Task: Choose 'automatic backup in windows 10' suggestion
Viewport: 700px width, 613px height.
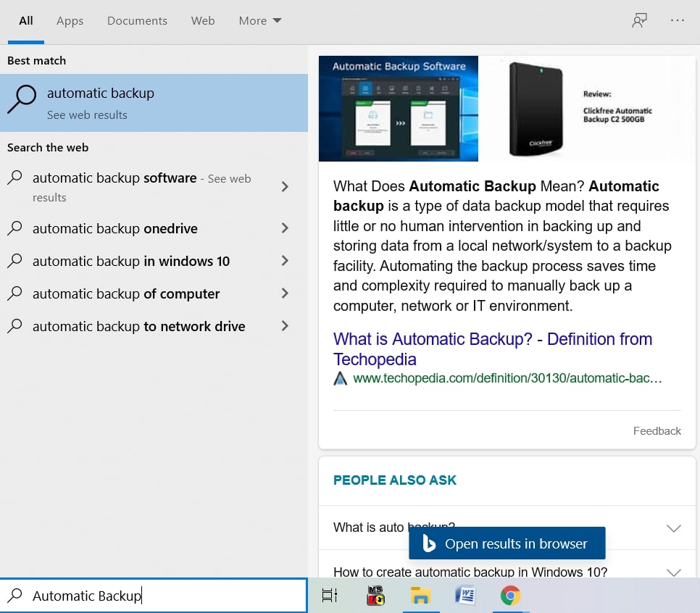Action: click(x=154, y=261)
